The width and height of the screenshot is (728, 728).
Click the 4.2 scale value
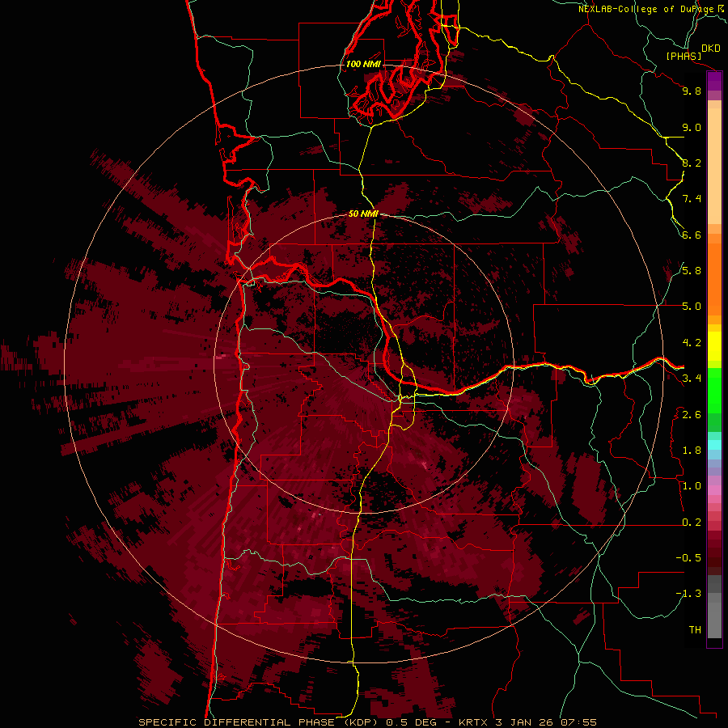pos(692,343)
